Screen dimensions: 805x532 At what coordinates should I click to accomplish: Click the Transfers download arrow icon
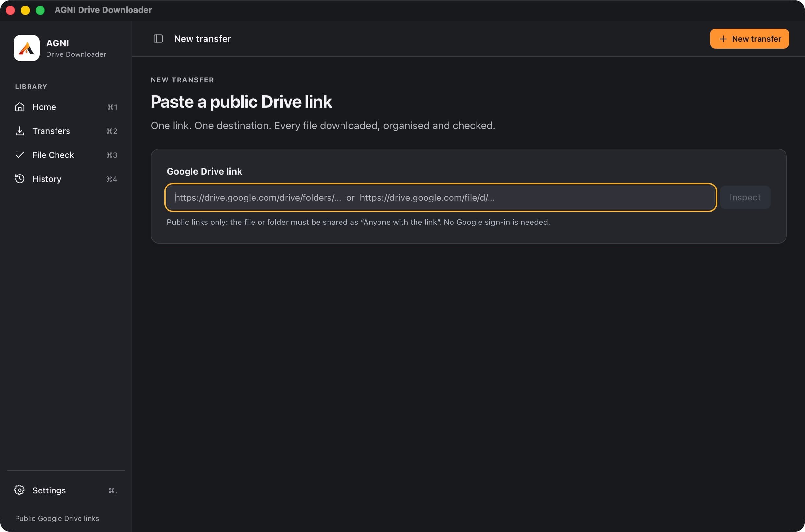tap(20, 131)
